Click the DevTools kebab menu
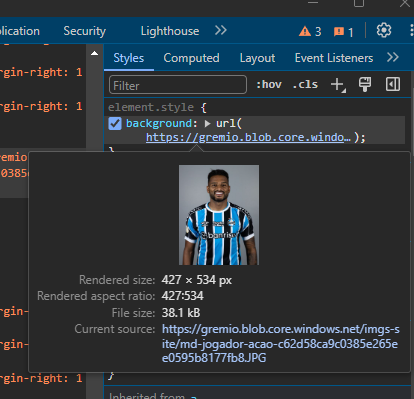 click(412, 31)
